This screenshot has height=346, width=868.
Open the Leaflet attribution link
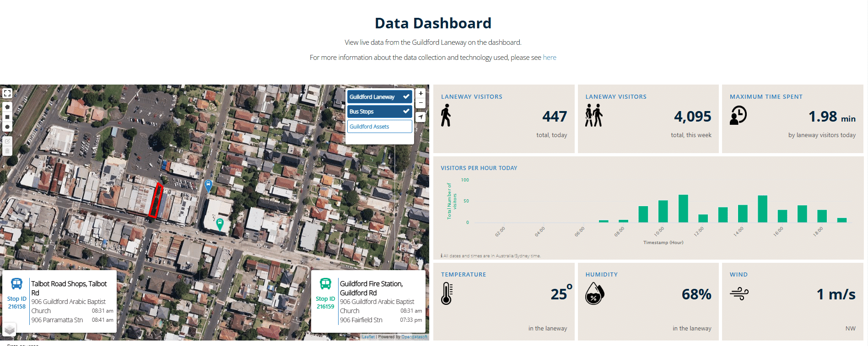[368, 337]
